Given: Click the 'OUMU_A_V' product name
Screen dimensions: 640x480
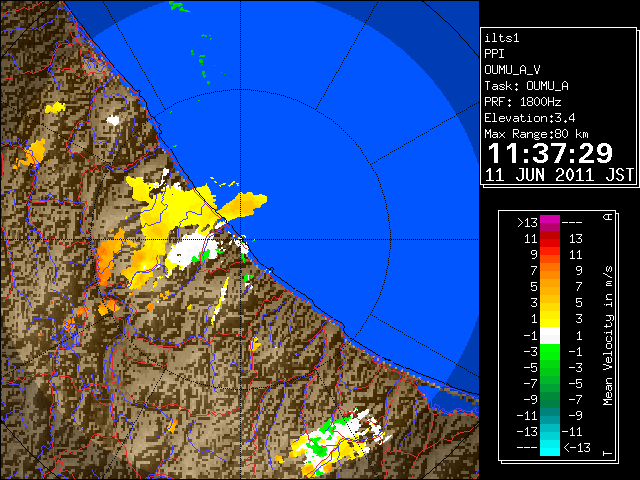Looking at the screenshot, I should (x=512, y=70).
